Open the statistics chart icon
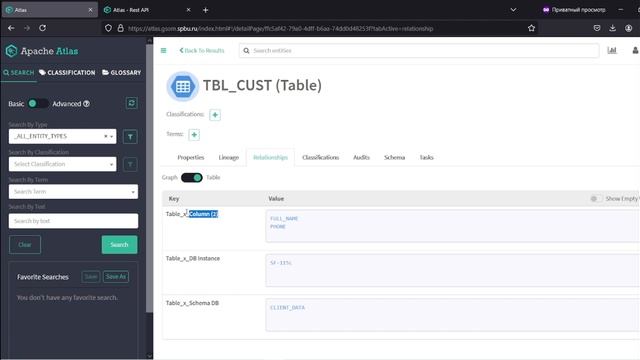 click(x=612, y=50)
